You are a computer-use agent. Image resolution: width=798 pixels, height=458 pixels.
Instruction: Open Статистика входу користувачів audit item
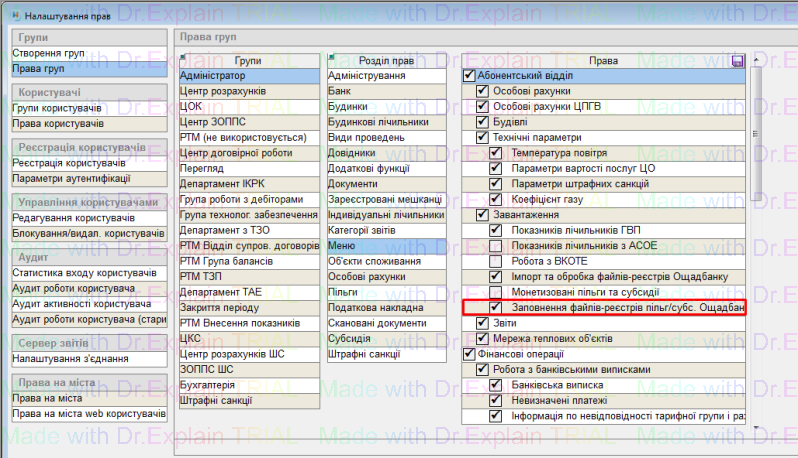click(84, 273)
